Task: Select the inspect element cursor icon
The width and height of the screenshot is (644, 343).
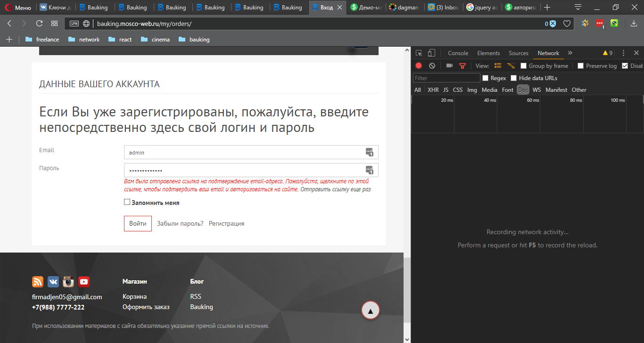Action: tap(419, 53)
